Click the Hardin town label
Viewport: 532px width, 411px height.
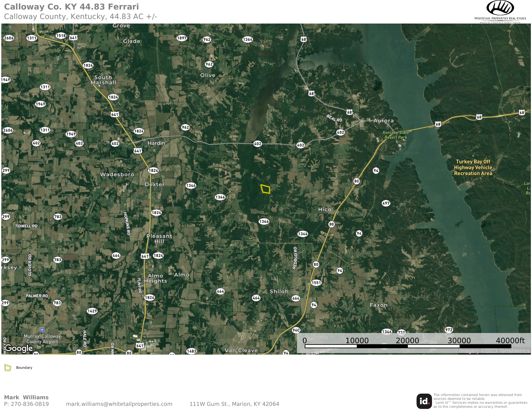point(156,143)
